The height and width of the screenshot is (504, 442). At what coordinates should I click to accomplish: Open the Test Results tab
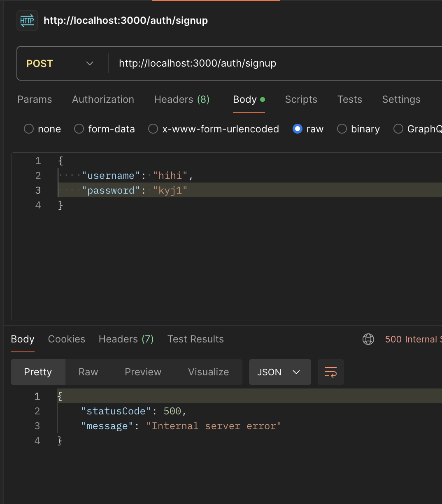tap(195, 339)
